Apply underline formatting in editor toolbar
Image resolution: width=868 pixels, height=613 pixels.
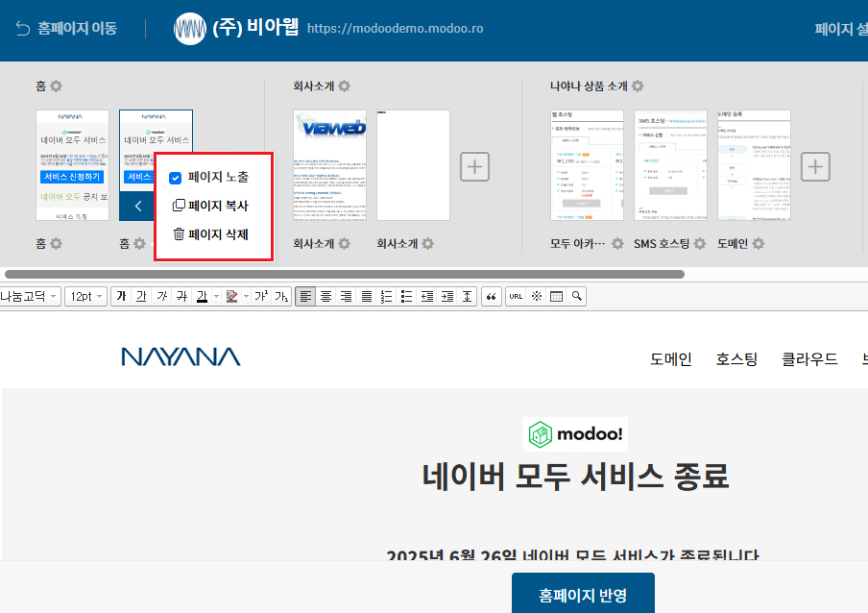(142, 296)
